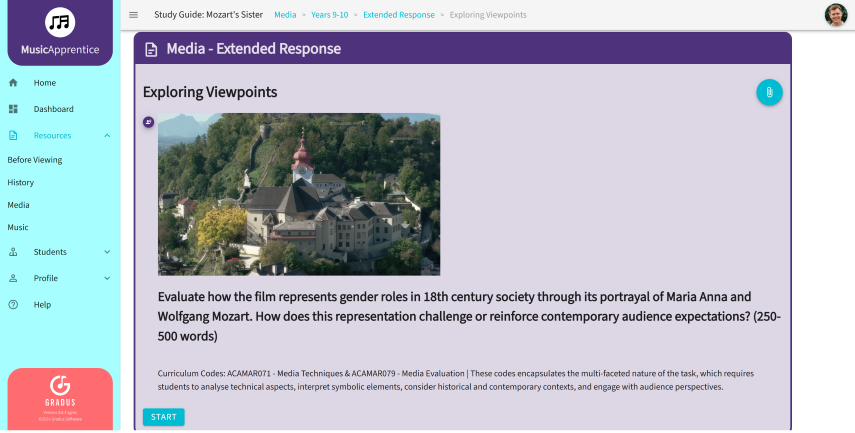Click the Media - Extended Response header
Screen dimensions: 855x433
[254, 49]
